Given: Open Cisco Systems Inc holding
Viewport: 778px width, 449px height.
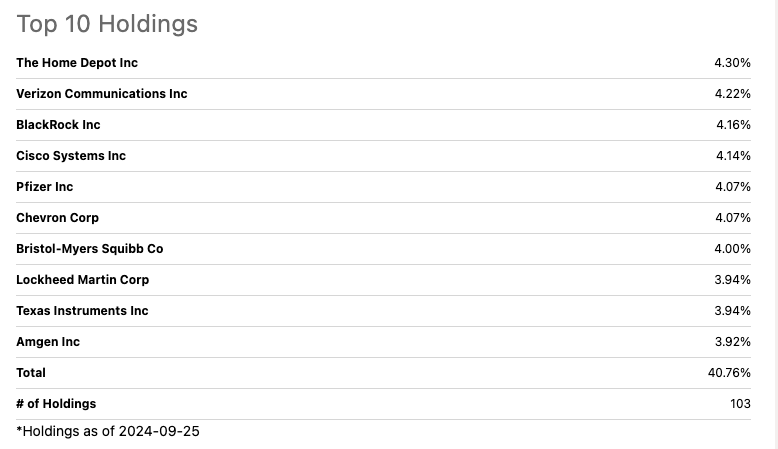Looking at the screenshot, I should 71,156.
